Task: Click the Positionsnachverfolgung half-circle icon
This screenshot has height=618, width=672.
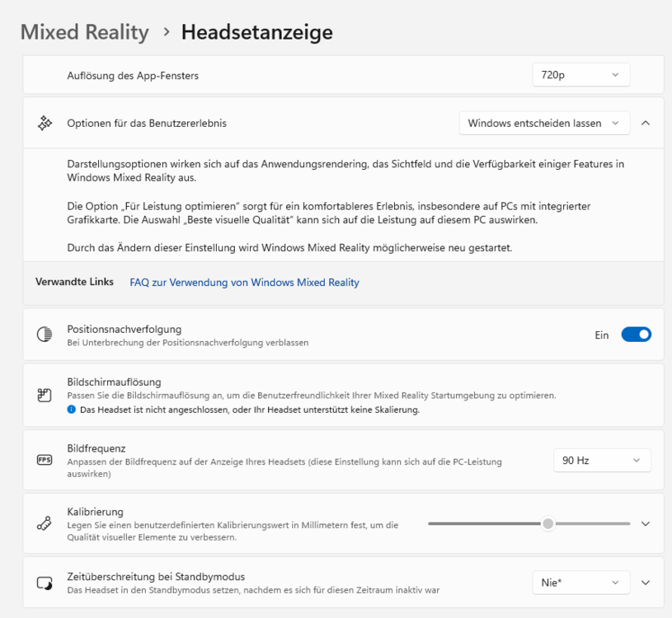Action: [x=45, y=335]
